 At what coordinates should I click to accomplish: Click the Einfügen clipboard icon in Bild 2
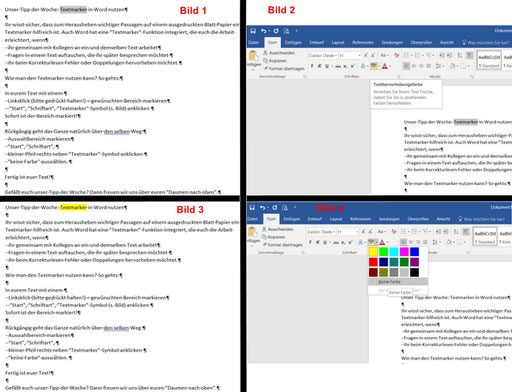(x=253, y=56)
